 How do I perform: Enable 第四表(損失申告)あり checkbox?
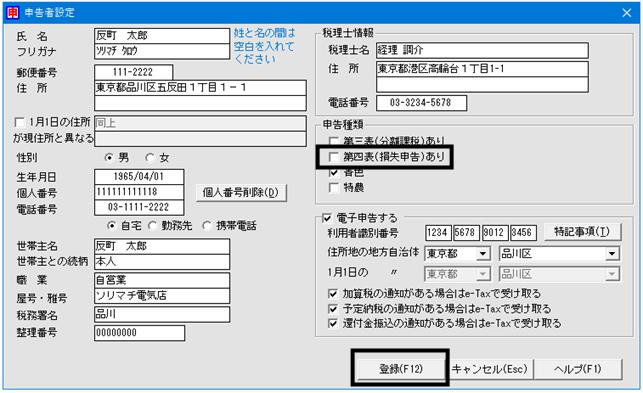tap(334, 156)
